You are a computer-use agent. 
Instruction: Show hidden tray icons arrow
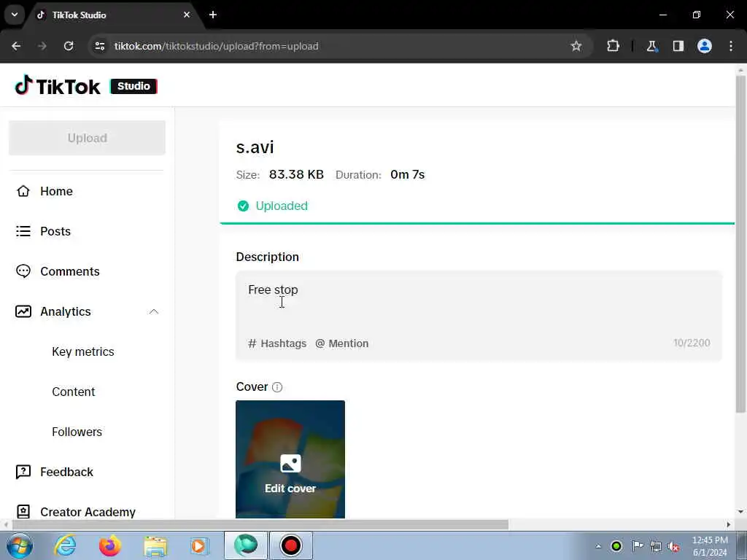(x=598, y=546)
